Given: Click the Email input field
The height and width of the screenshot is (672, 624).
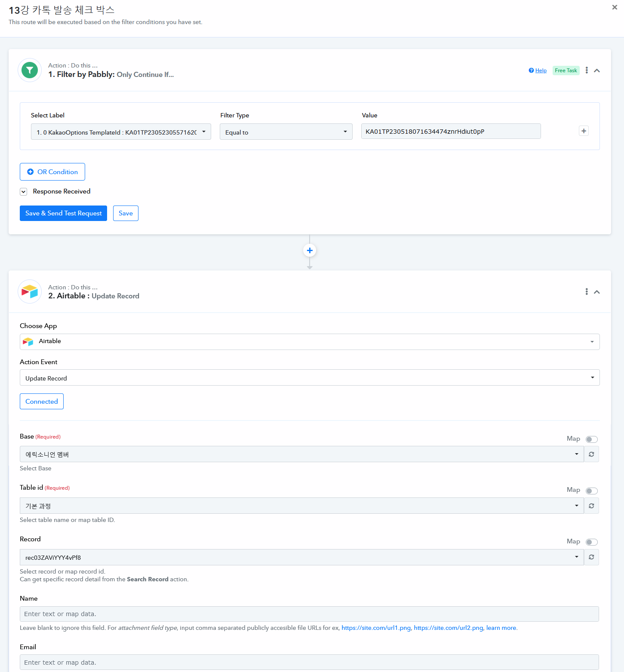Looking at the screenshot, I should pyautogui.click(x=310, y=662).
